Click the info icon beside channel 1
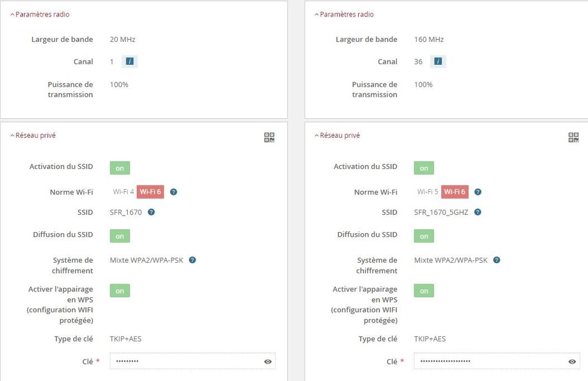 pos(130,61)
